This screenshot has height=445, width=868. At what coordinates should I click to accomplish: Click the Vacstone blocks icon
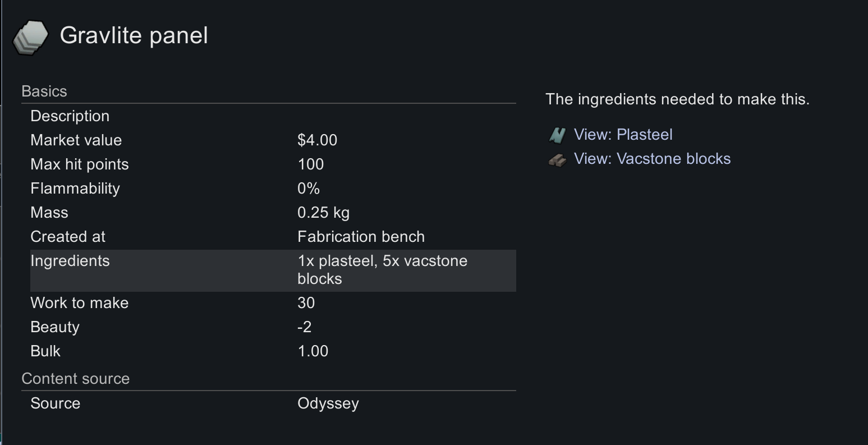[x=557, y=160]
